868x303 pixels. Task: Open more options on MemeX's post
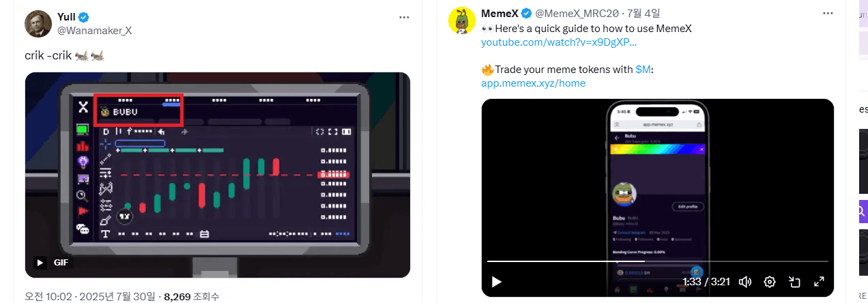pos(828,14)
